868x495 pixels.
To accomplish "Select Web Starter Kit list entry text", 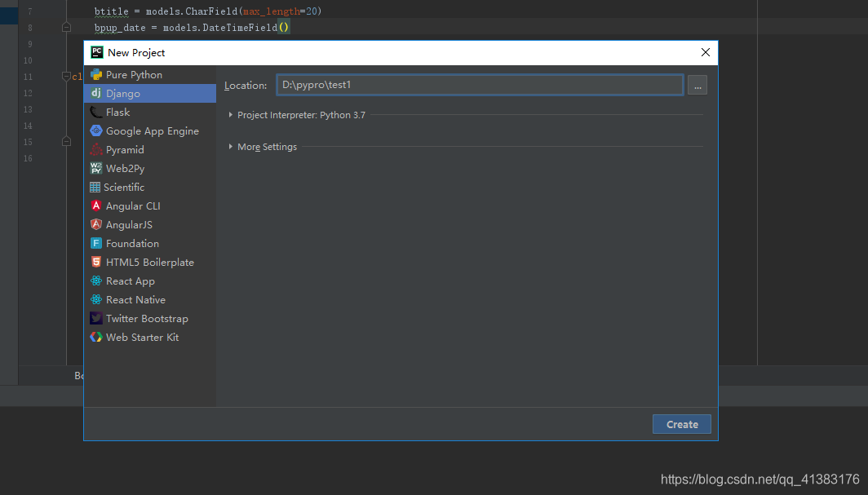I will coord(142,338).
